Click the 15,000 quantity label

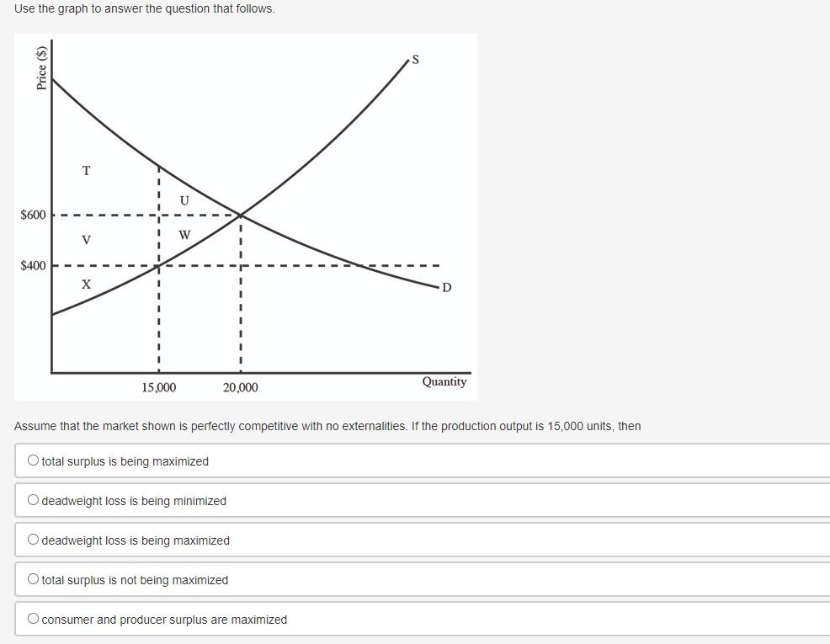point(158,388)
